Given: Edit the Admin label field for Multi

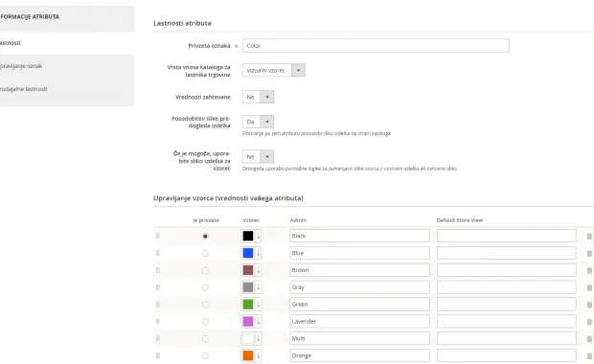Looking at the screenshot, I should pyautogui.click(x=359, y=338).
